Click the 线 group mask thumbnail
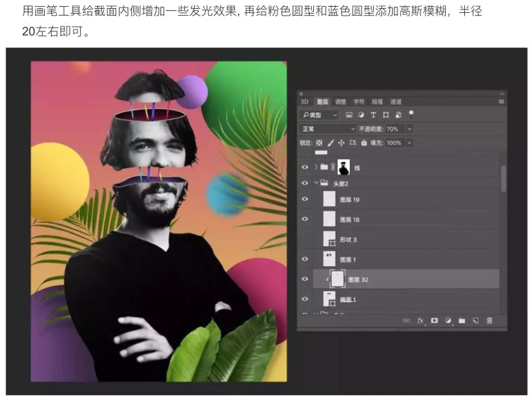This screenshot has height=400, width=532. 344,167
